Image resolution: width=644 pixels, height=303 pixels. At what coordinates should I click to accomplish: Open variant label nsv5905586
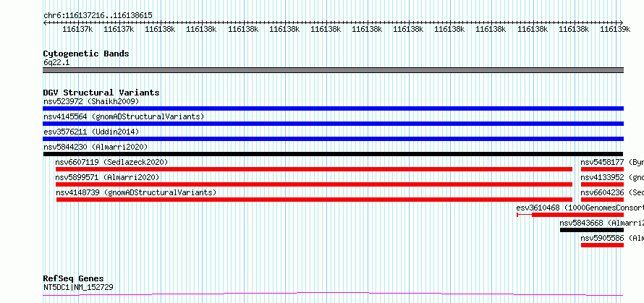(612, 238)
